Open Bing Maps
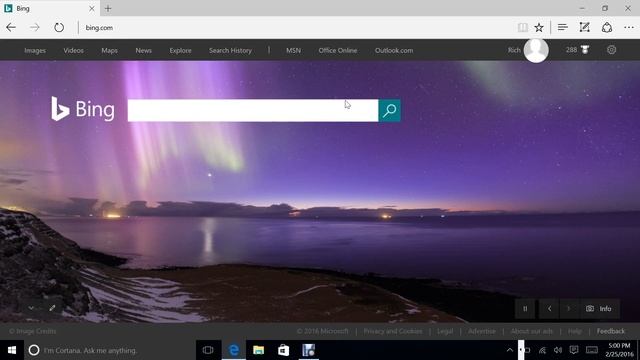This screenshot has width=640, height=360. (x=109, y=51)
